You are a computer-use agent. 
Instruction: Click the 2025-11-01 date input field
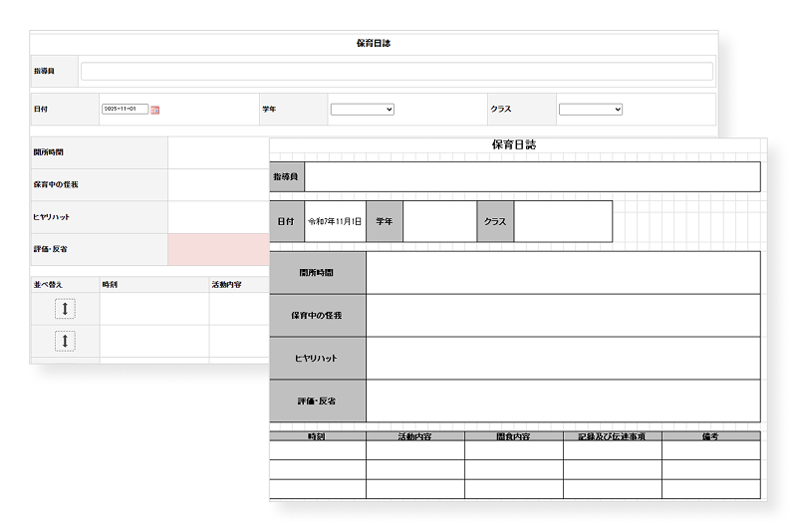(125, 109)
